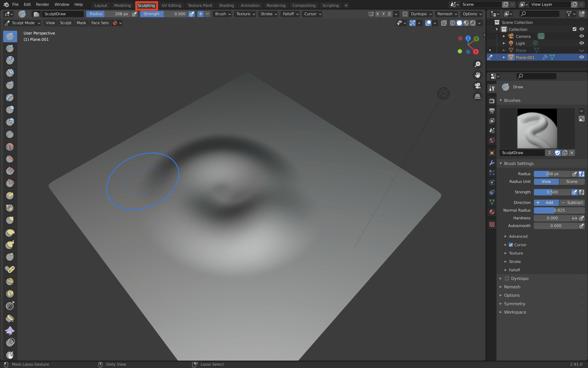Expand the Symmetry panel
This screenshot has height=368, width=588.
(514, 304)
